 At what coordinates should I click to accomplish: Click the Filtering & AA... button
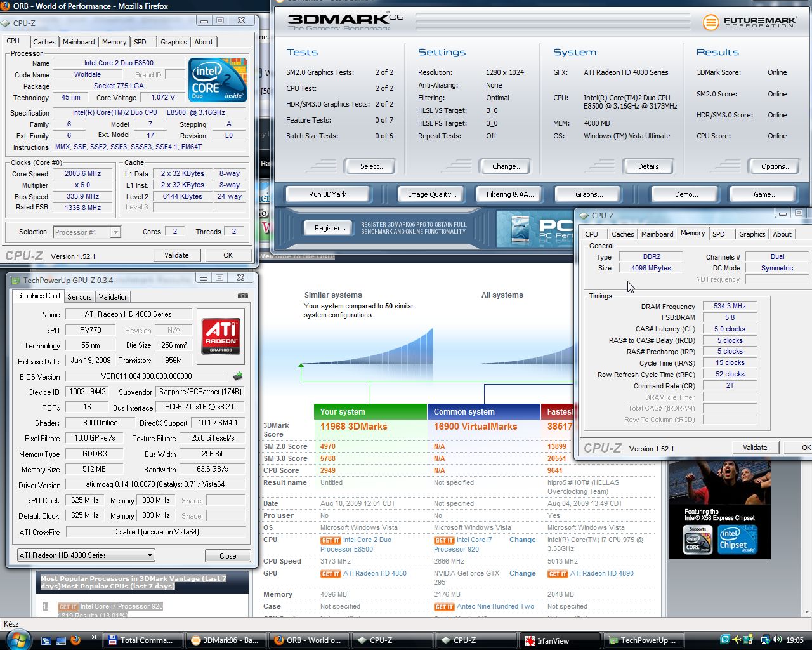510,194
